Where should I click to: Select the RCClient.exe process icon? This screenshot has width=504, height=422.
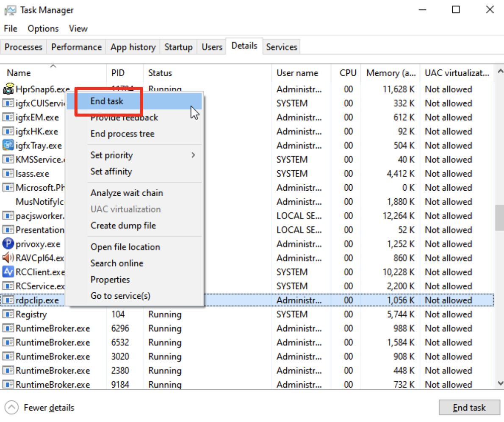8,272
